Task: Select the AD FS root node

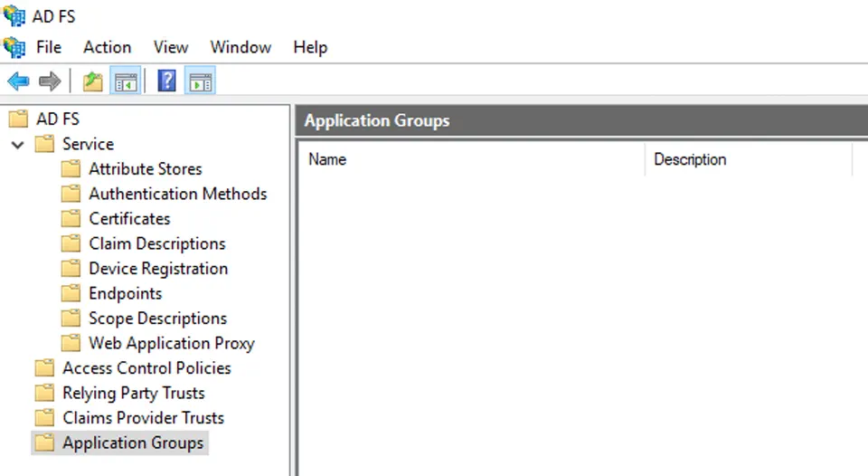Action: click(x=58, y=119)
